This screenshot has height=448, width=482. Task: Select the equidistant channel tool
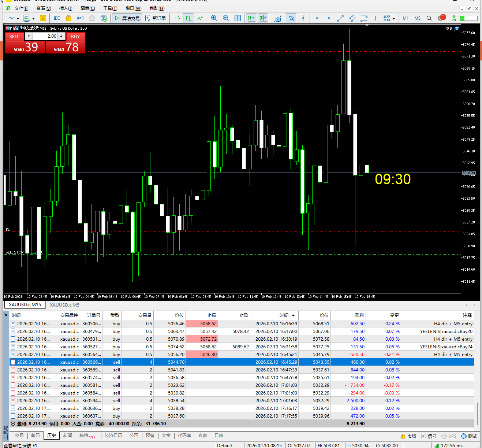click(x=352, y=18)
